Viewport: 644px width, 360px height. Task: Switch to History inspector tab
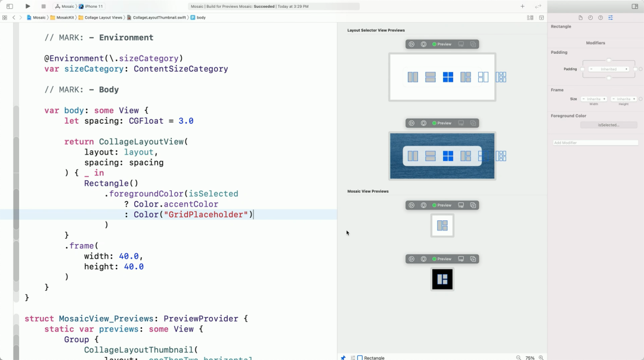[590, 18]
